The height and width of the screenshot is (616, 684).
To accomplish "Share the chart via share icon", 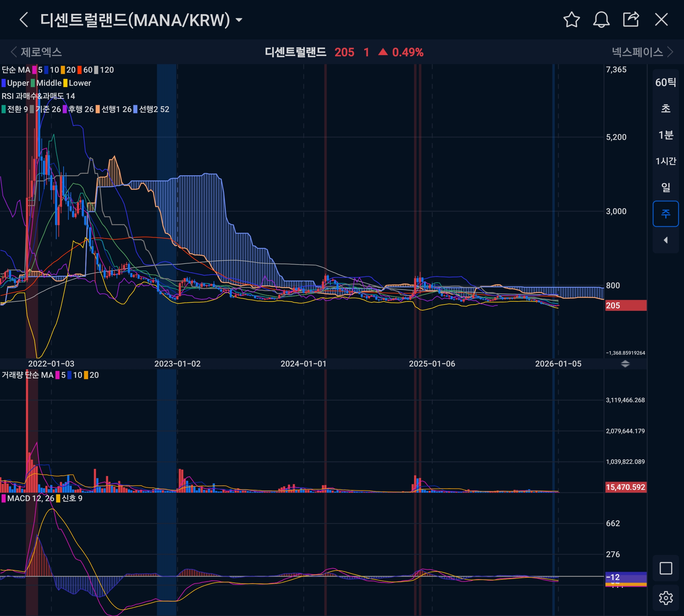I will click(631, 20).
